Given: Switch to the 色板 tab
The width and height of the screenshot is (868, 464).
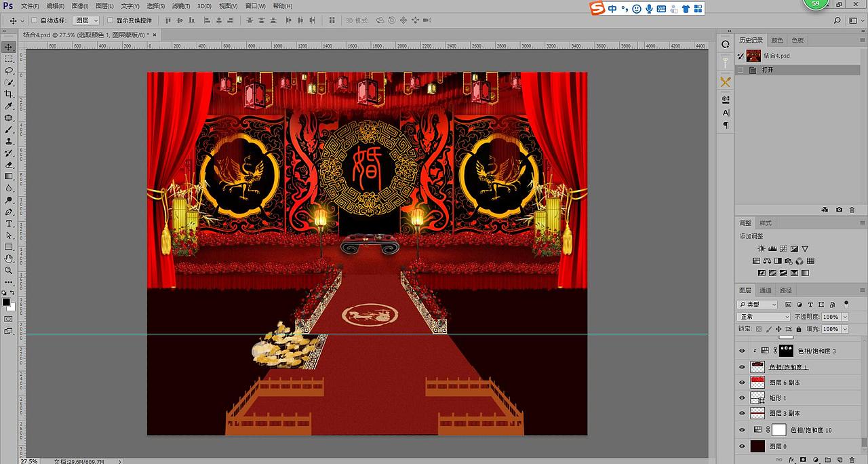Looking at the screenshot, I should [x=797, y=41].
